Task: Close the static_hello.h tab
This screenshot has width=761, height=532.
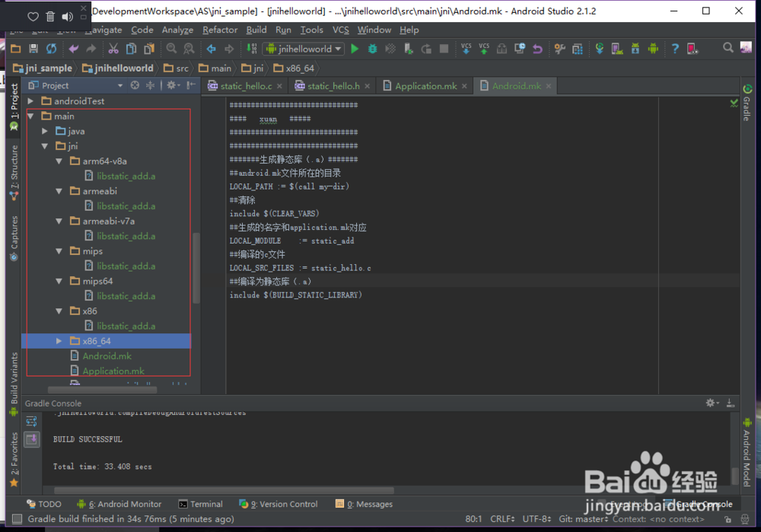Action: 368,86
